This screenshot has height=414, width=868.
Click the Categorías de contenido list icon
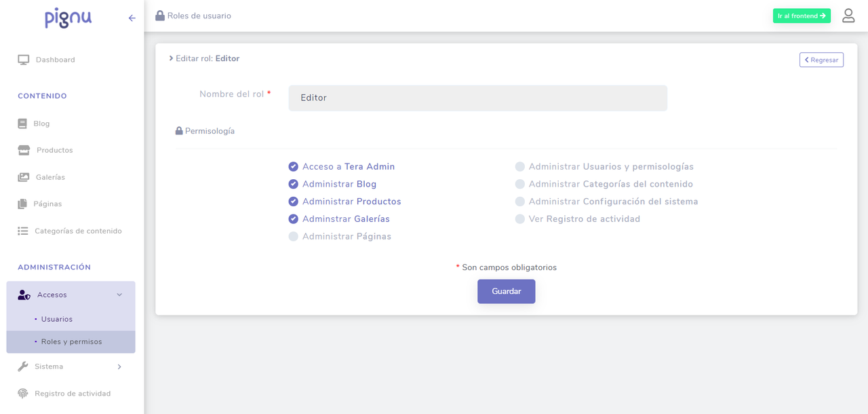click(x=23, y=231)
